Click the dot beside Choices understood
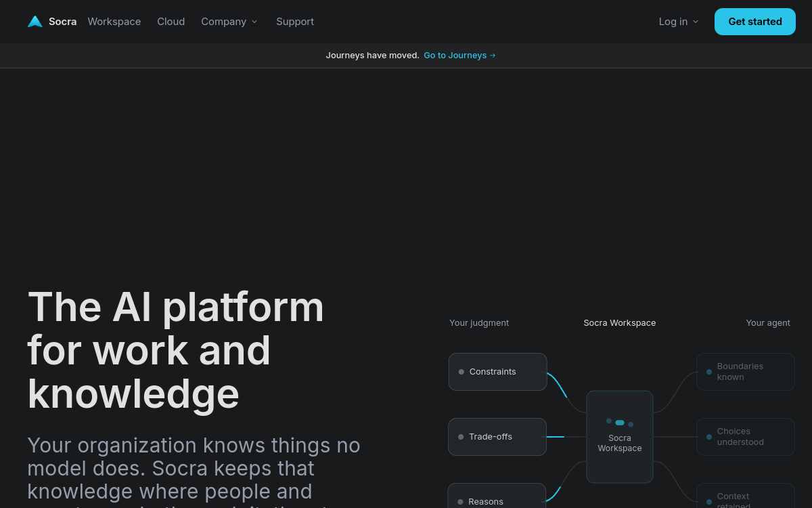The image size is (812, 508). 709,437
